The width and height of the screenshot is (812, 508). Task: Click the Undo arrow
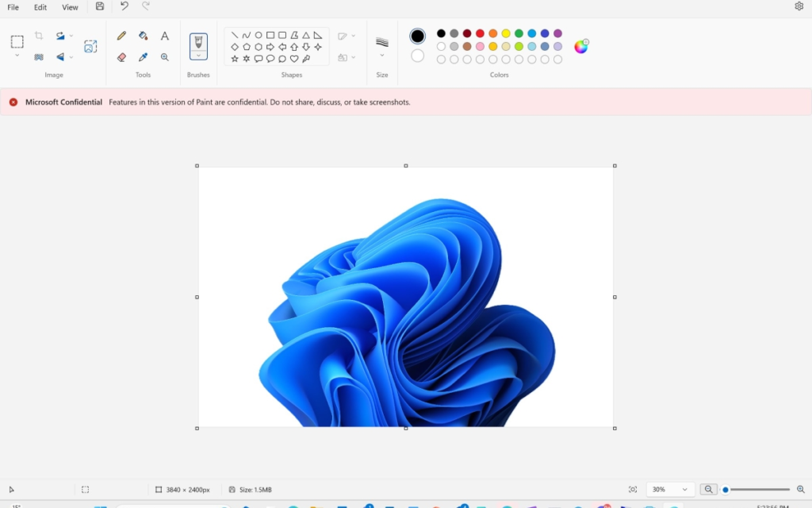click(124, 6)
